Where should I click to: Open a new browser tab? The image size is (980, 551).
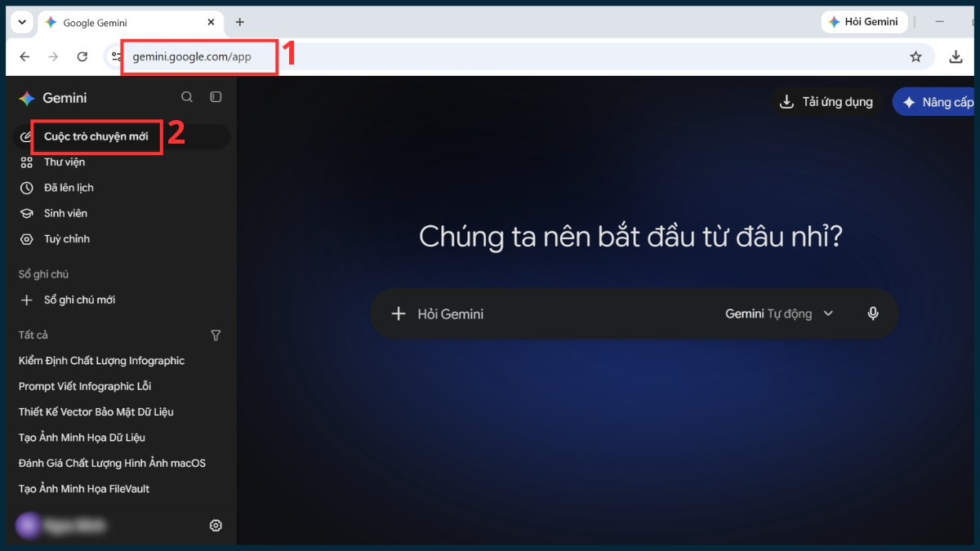(239, 22)
